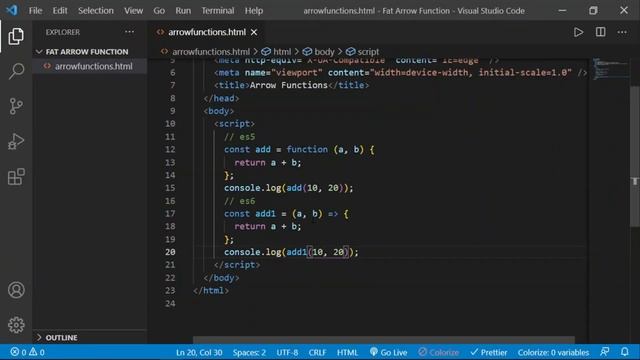Click Go Live broadcast button

click(x=388, y=352)
